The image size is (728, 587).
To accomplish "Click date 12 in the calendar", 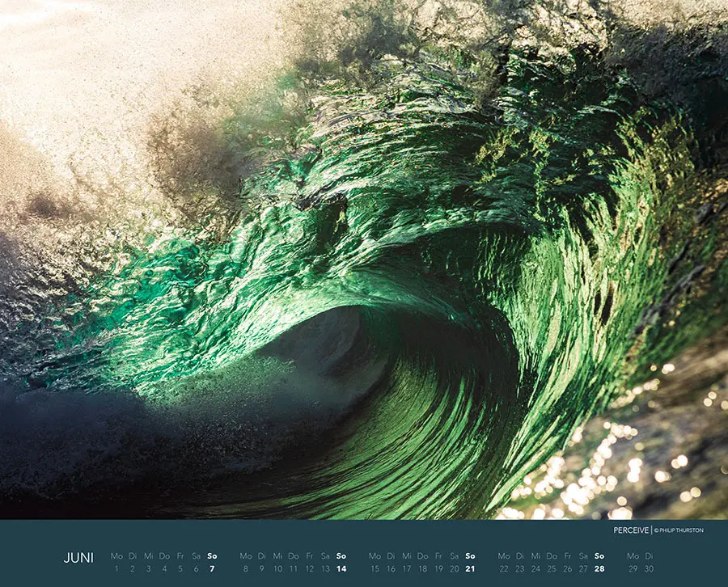I will pos(309,568).
